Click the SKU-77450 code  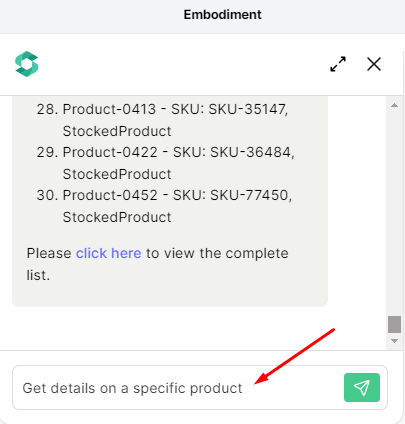point(251,195)
